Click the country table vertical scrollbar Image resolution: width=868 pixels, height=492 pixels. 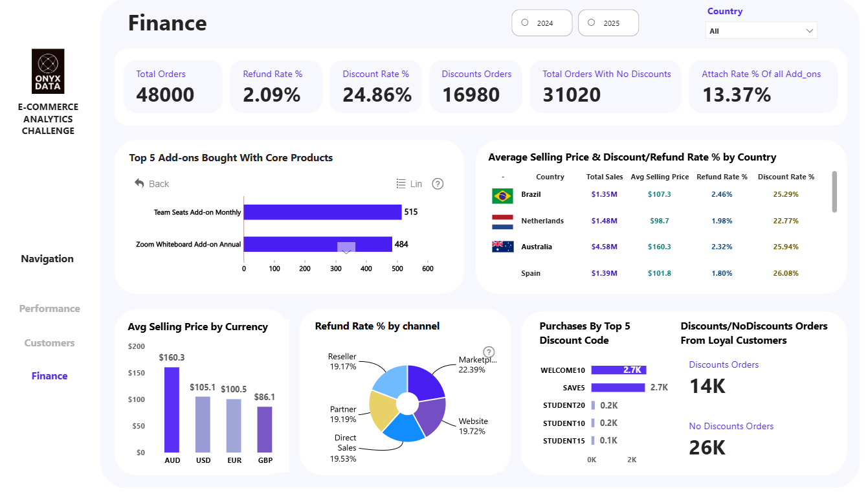834,192
